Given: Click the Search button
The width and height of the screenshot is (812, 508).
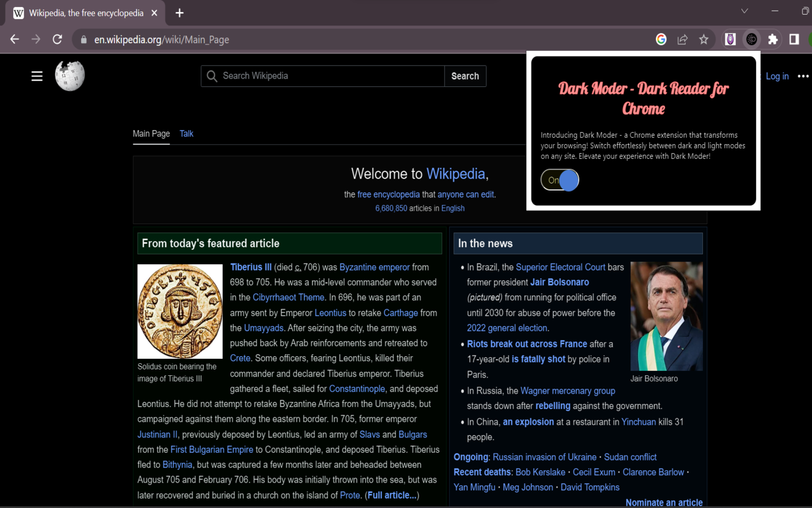Looking at the screenshot, I should point(465,76).
